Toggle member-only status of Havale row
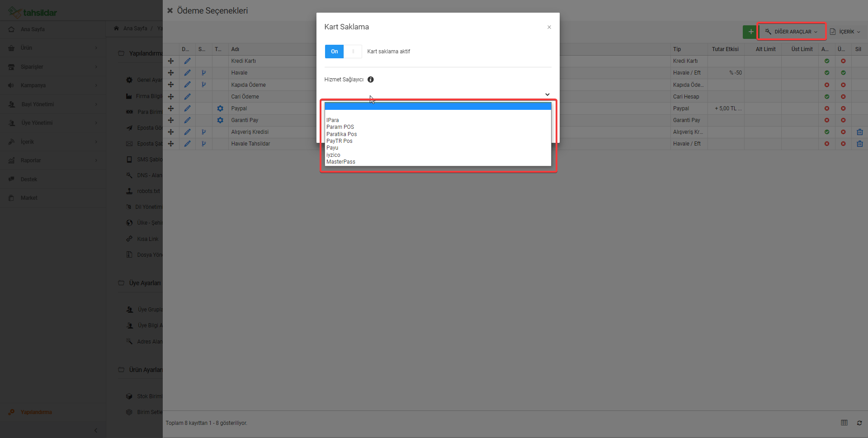 [843, 73]
